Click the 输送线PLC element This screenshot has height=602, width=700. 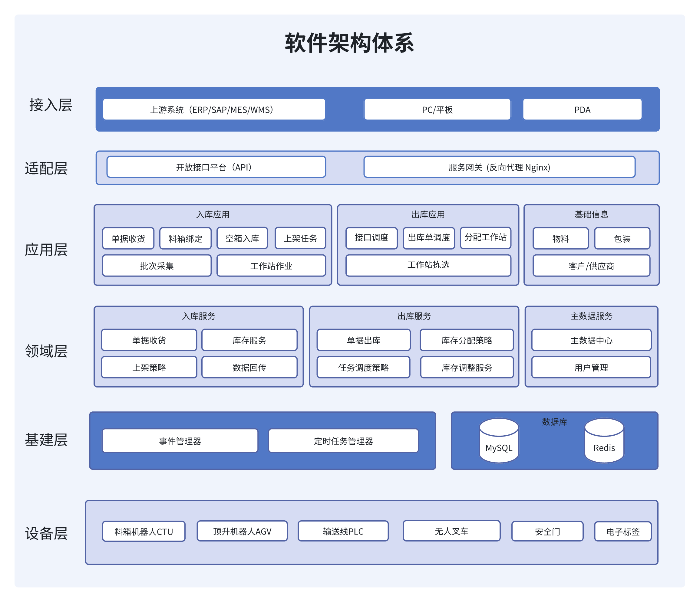click(x=343, y=531)
